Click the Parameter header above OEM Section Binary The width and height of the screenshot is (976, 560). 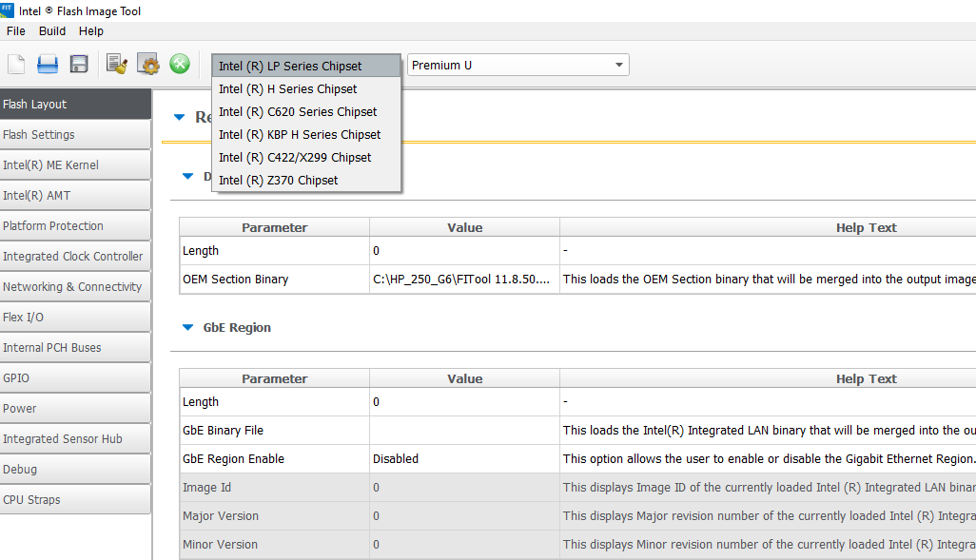[x=275, y=228]
